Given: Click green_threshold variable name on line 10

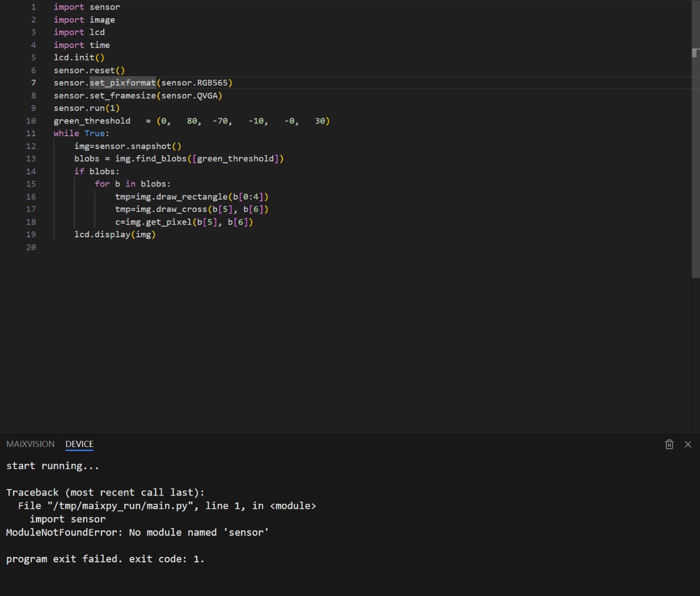Looking at the screenshot, I should (92, 121).
